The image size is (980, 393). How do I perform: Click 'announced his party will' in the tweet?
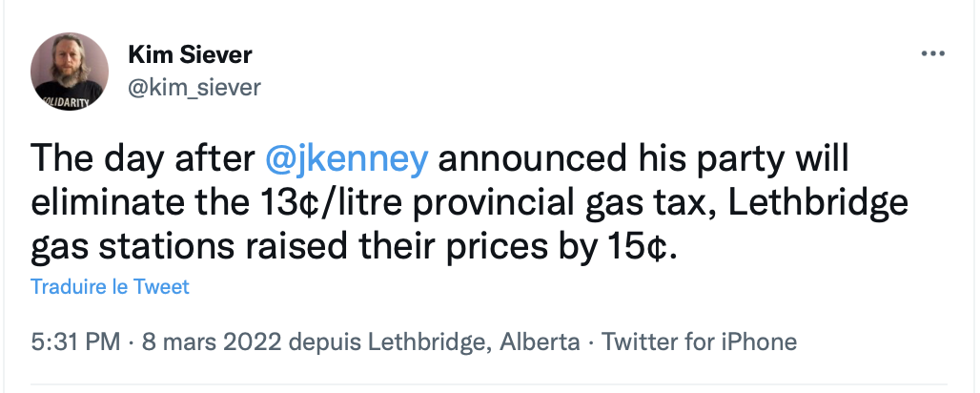(x=643, y=161)
